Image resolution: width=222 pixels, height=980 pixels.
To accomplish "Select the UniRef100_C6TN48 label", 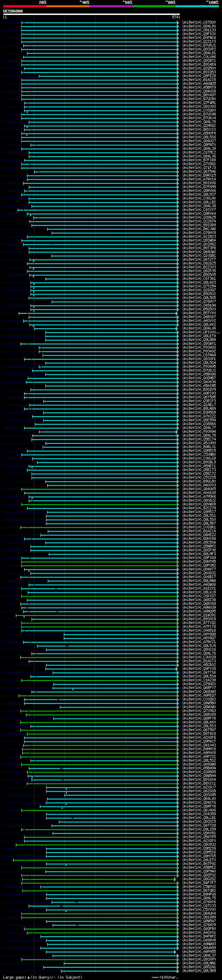I will tap(199, 355).
